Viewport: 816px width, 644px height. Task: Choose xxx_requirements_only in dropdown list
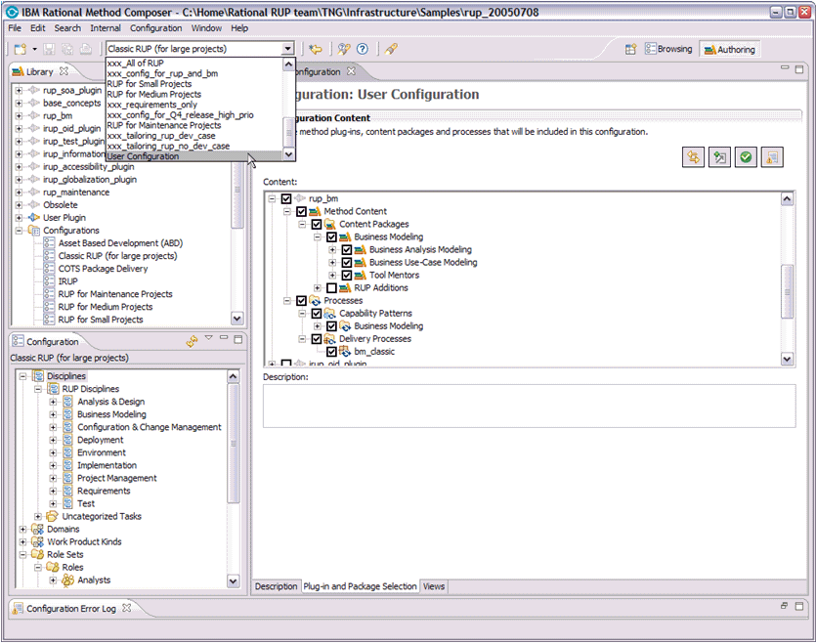pyautogui.click(x=194, y=105)
